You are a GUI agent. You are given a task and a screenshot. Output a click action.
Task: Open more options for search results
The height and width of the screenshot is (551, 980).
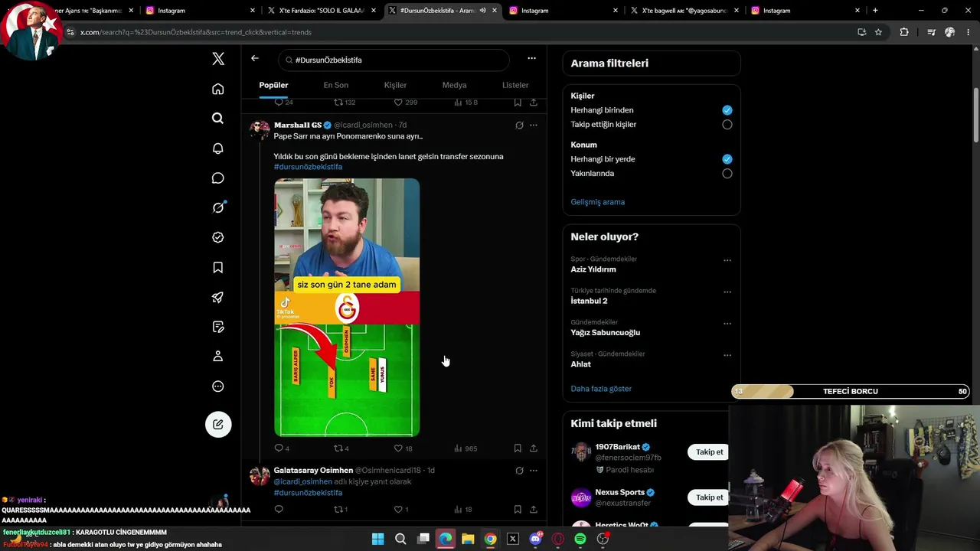click(x=531, y=58)
